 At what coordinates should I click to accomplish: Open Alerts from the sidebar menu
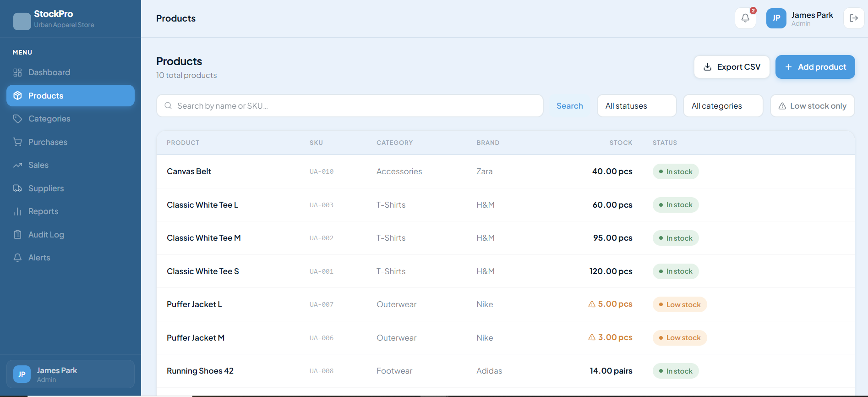click(39, 258)
